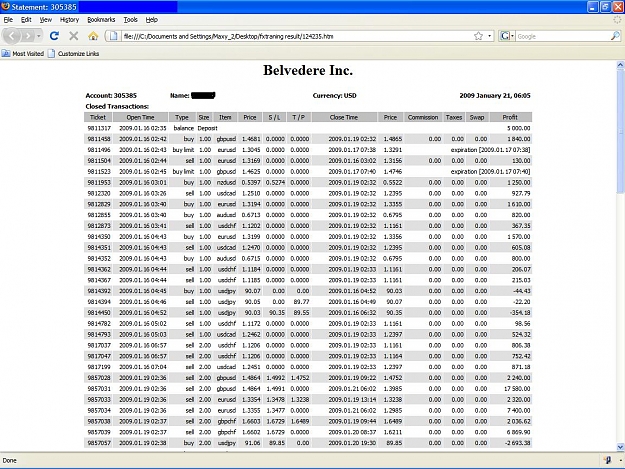Click the page identity icon in address bar
The height and width of the screenshot is (469, 625).
(114, 36)
